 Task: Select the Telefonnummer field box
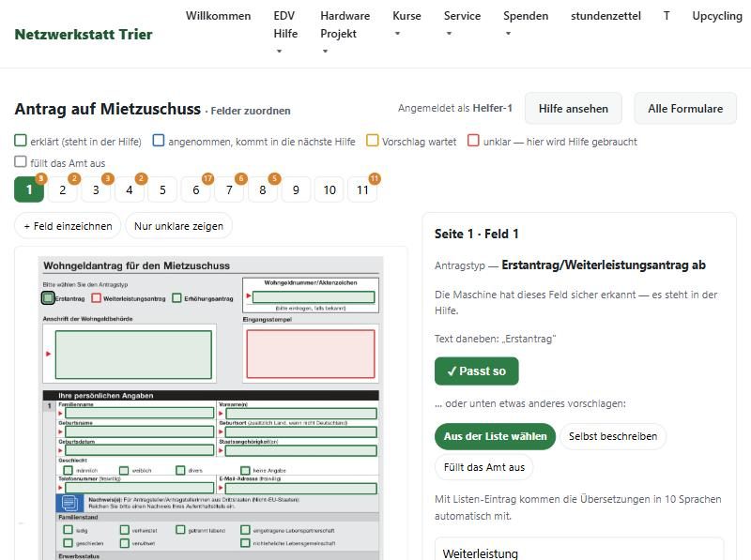click(x=140, y=488)
